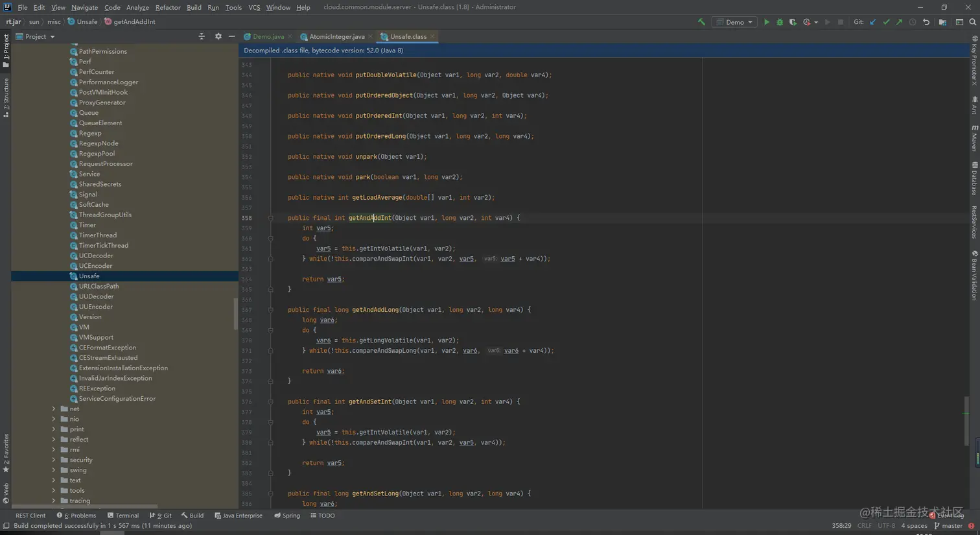The image size is (980, 535).
Task: Build project with the hammer icon
Action: pos(701,22)
